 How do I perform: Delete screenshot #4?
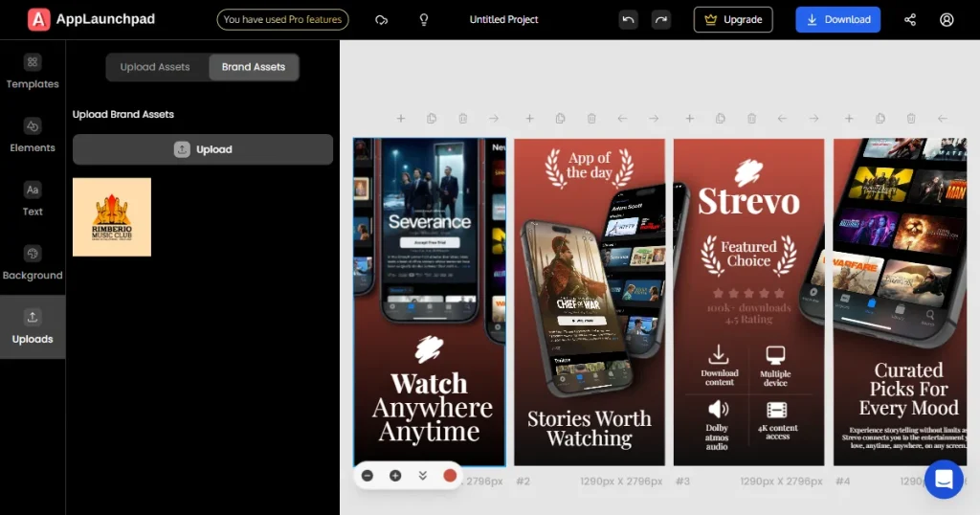(x=911, y=118)
